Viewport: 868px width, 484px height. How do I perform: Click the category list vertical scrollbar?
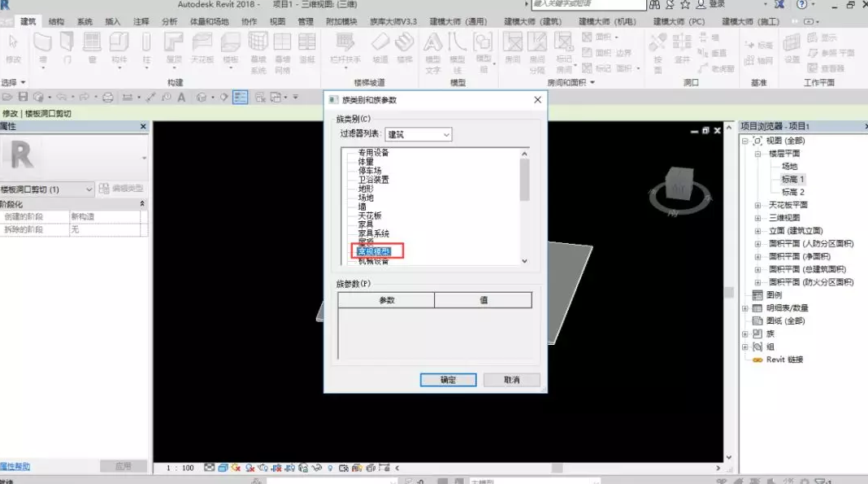[524, 207]
